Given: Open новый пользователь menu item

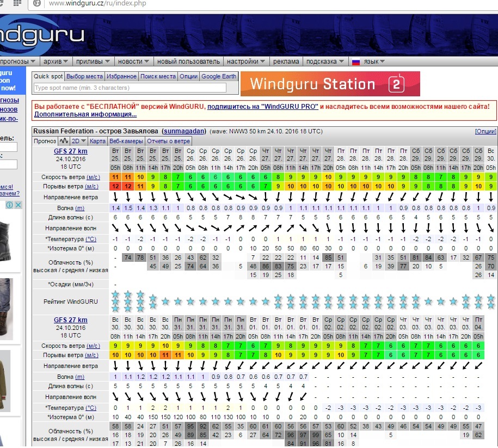Looking at the screenshot, I should tap(188, 62).
